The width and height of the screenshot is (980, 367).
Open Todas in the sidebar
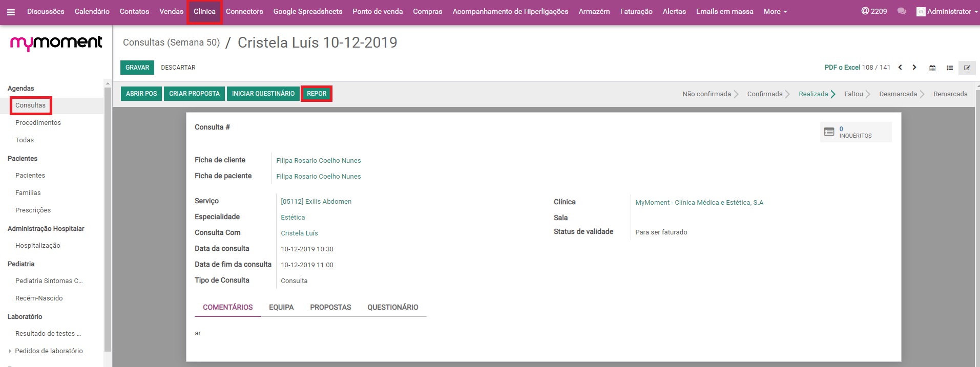coord(25,140)
